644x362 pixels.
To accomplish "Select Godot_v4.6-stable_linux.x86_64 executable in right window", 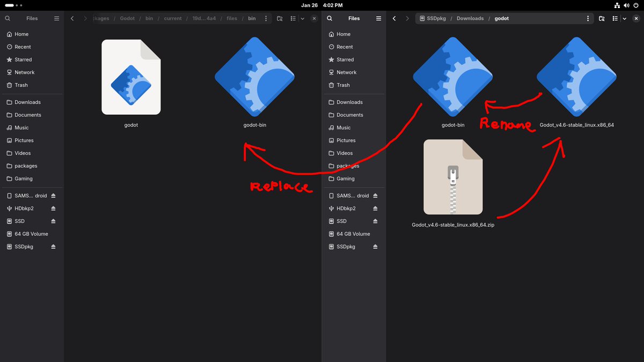I will 576,83.
